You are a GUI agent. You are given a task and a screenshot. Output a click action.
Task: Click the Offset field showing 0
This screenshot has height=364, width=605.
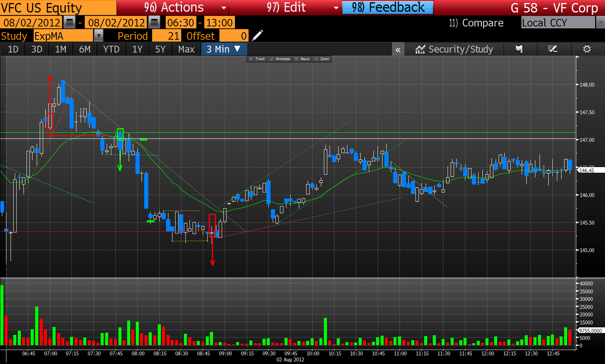234,36
